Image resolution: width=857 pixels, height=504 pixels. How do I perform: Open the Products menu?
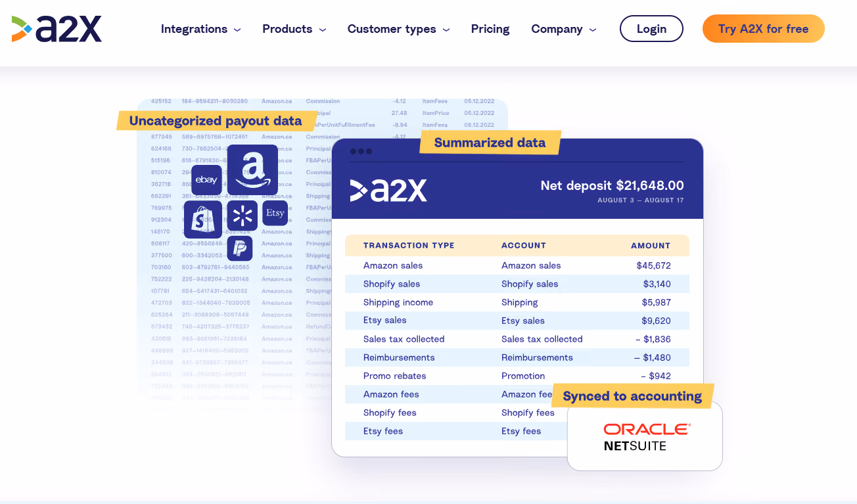287,29
